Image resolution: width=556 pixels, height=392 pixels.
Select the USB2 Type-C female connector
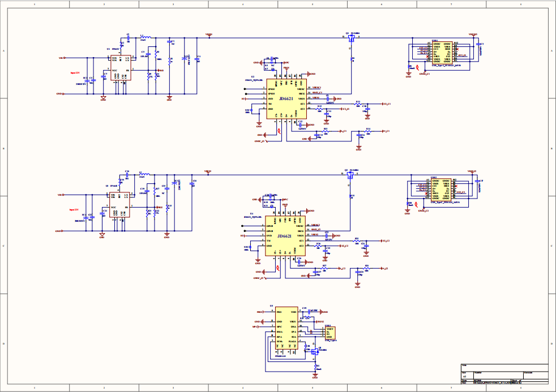tap(440, 190)
